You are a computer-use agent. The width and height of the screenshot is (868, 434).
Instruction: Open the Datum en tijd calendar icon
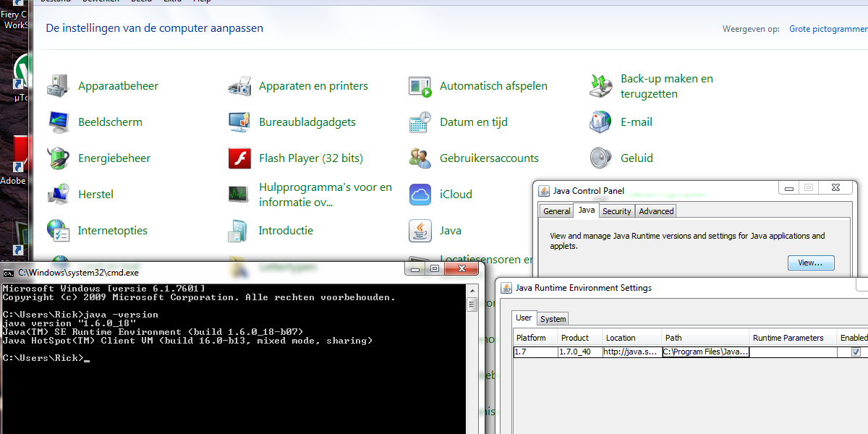coord(420,122)
